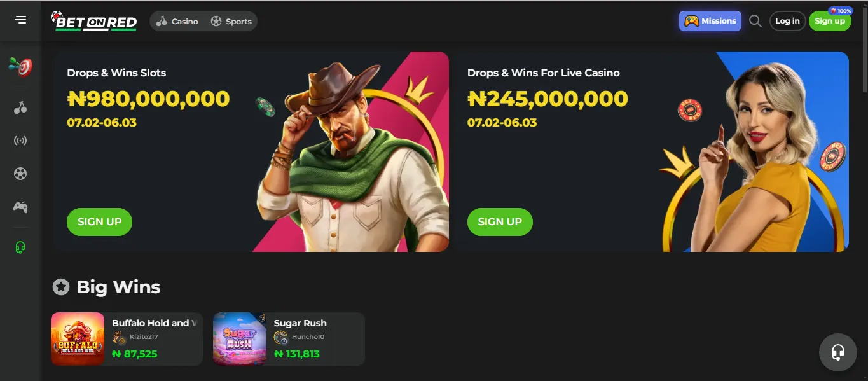Screen dimensions: 868x381
Task: Click the magnifying glass search icon
Action: click(x=755, y=20)
